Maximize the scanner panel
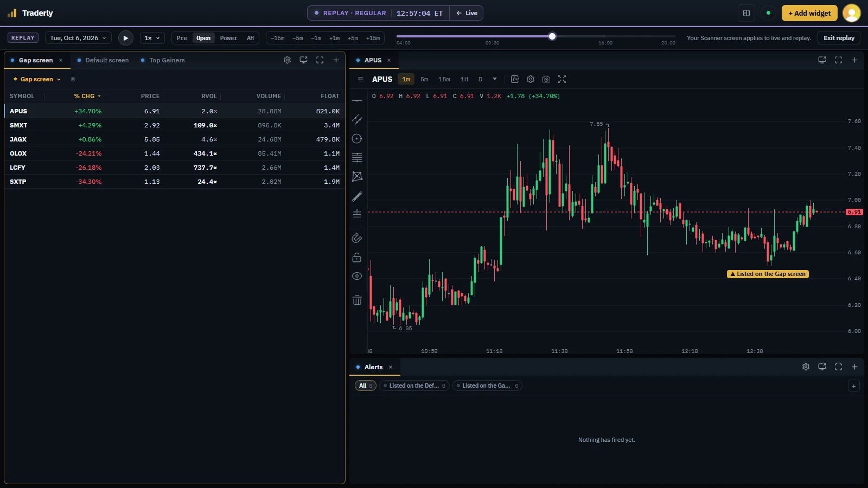868x488 pixels. coord(320,60)
